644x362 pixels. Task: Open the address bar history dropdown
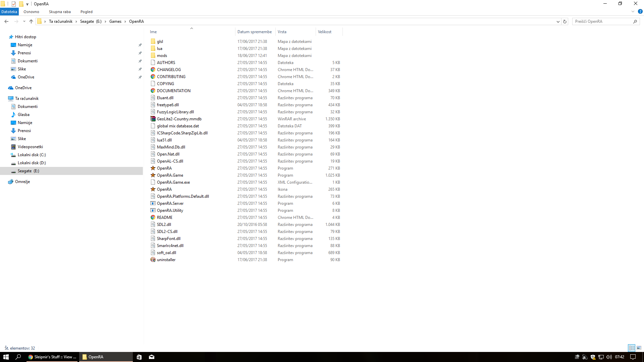click(x=558, y=21)
